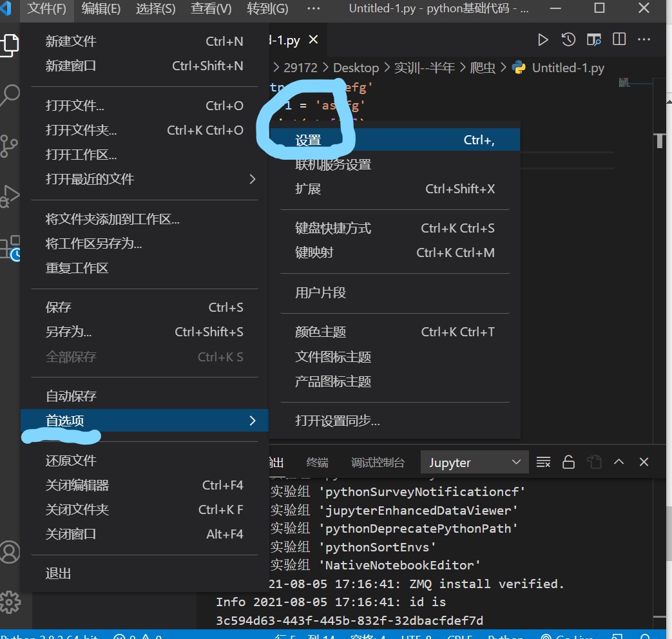Open the Jupyter output channel dropdown
The height and width of the screenshot is (639, 672).
tap(474, 462)
